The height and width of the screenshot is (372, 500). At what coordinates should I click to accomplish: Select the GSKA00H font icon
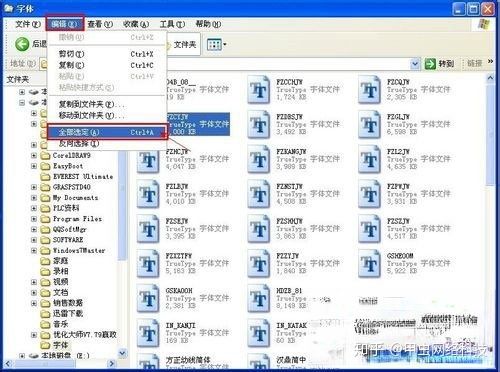coord(148,298)
